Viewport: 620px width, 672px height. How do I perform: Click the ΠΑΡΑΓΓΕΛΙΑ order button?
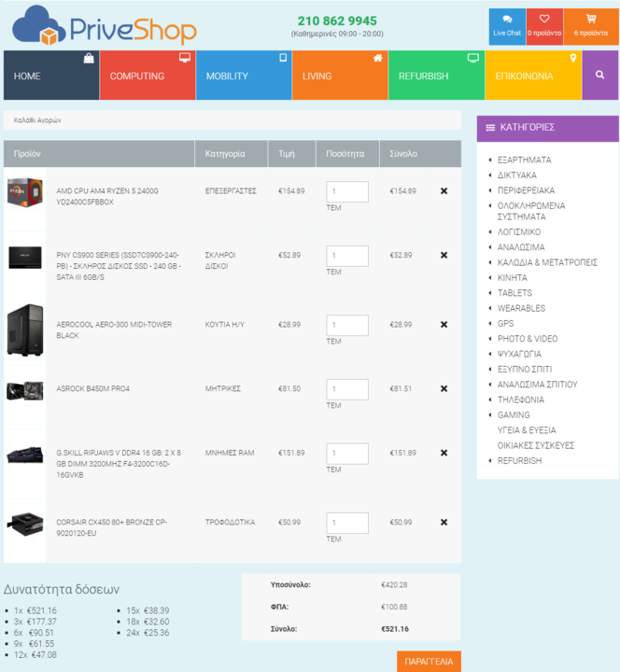coord(429,662)
